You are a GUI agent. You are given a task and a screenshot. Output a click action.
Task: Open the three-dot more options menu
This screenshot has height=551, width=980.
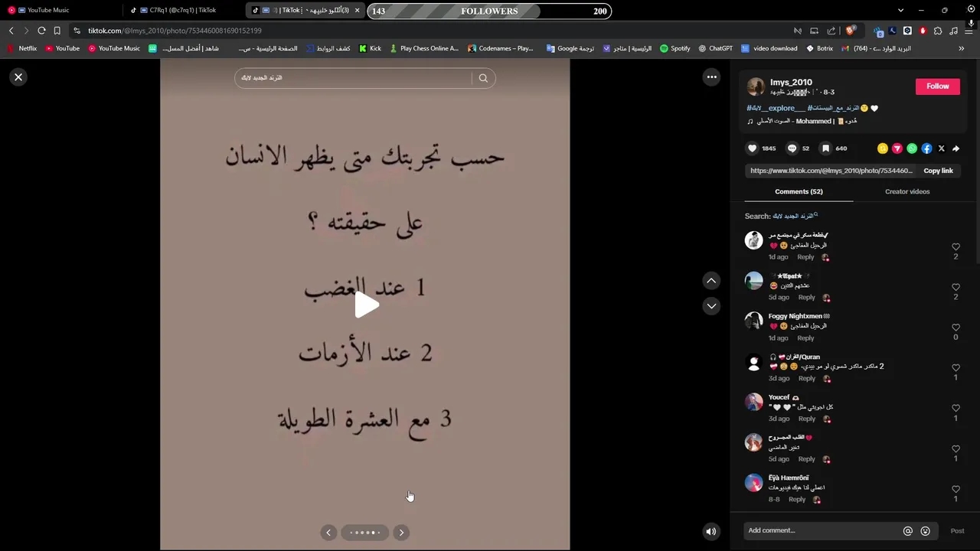(x=711, y=77)
